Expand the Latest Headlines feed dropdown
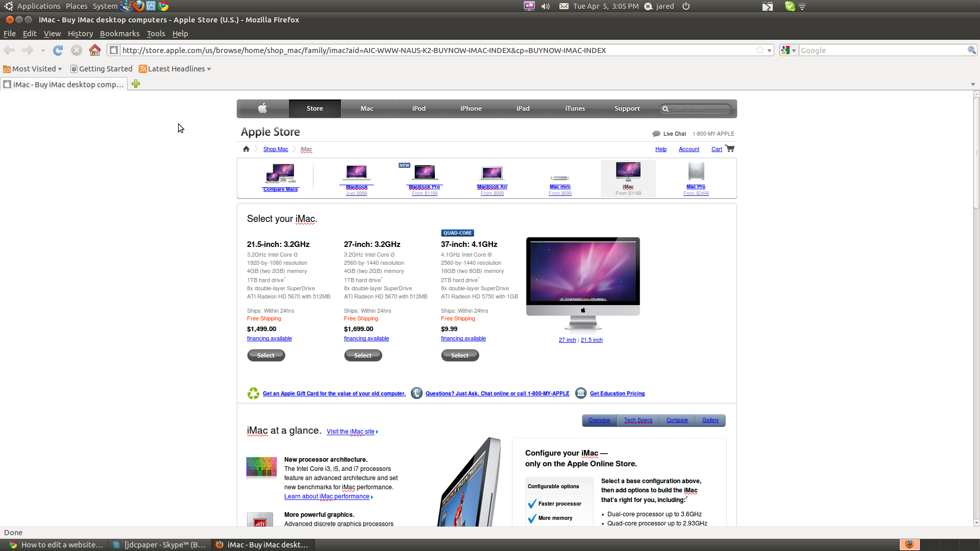The width and height of the screenshot is (980, 551). (x=175, y=69)
